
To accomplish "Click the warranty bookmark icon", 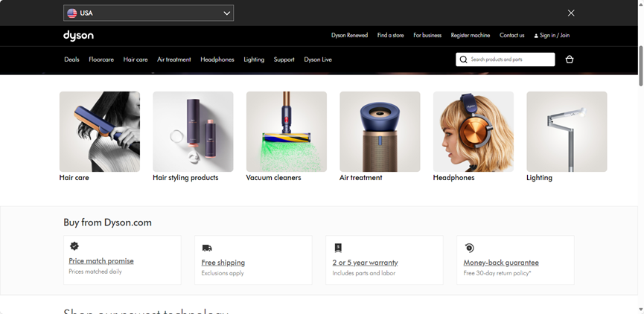I will click(x=338, y=248).
